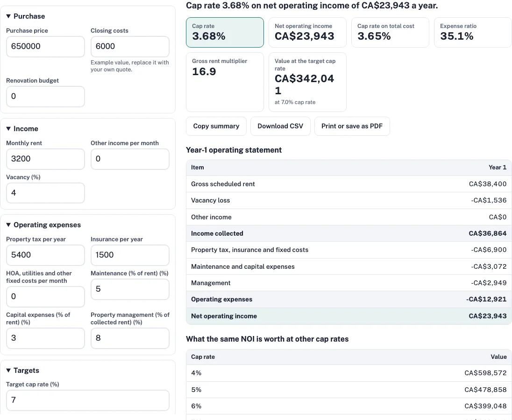Edit HOA, utilities fixed costs field
512x420 pixels.
[45, 296]
